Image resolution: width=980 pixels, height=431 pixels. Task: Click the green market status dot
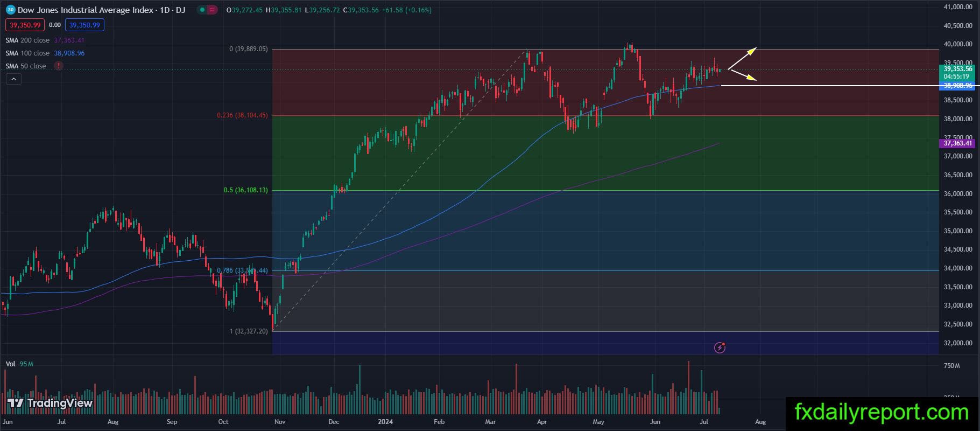coord(201,10)
